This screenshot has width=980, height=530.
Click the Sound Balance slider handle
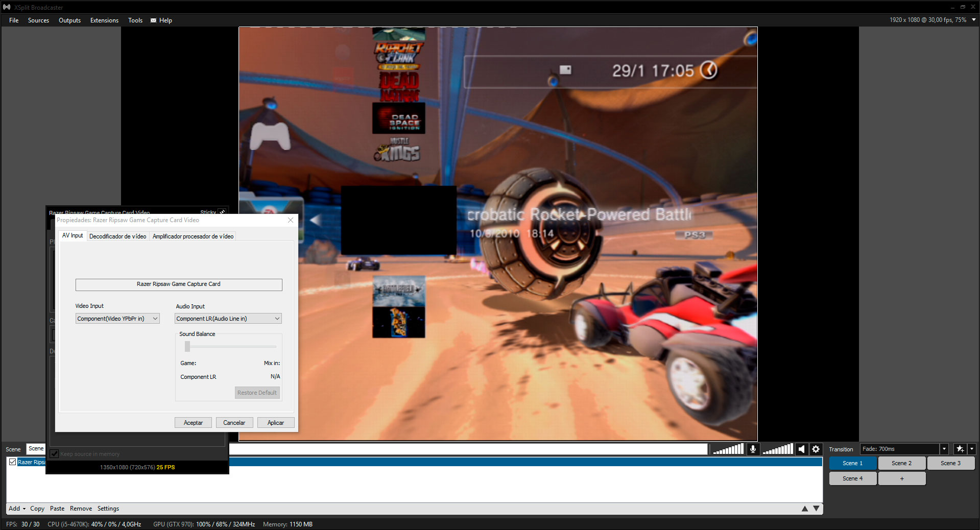pos(187,347)
